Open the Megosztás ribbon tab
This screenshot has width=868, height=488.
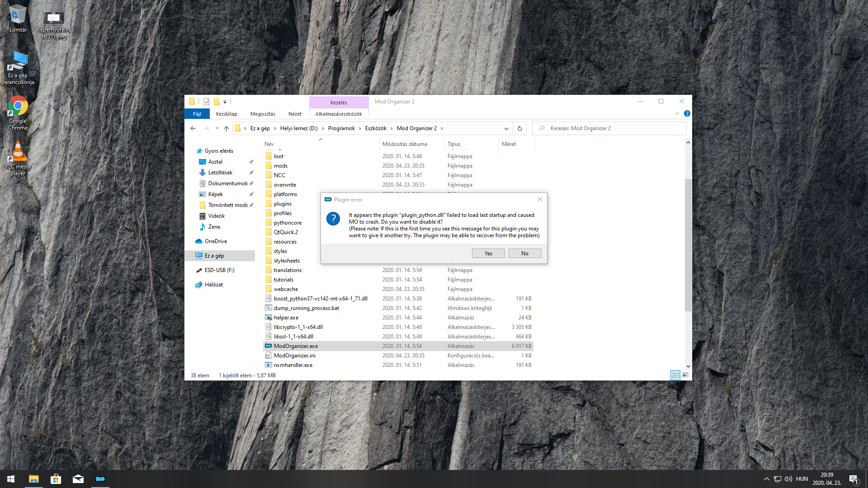pyautogui.click(x=263, y=114)
